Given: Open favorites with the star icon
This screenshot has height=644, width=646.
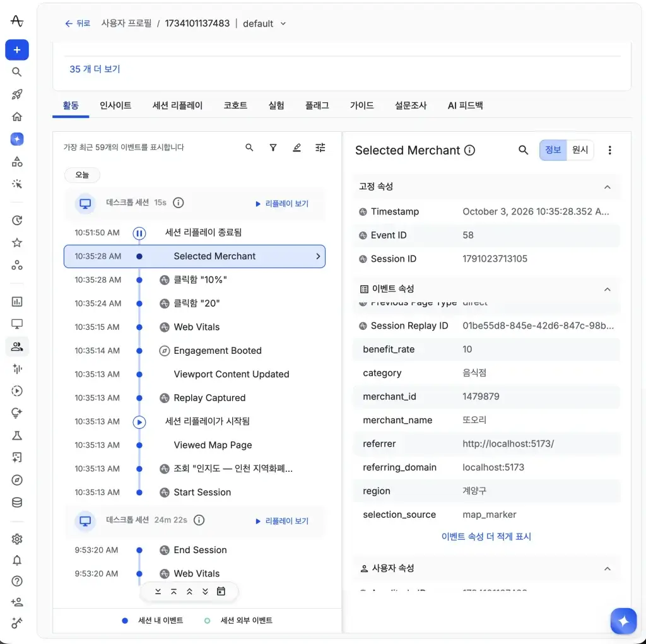Looking at the screenshot, I should point(17,243).
